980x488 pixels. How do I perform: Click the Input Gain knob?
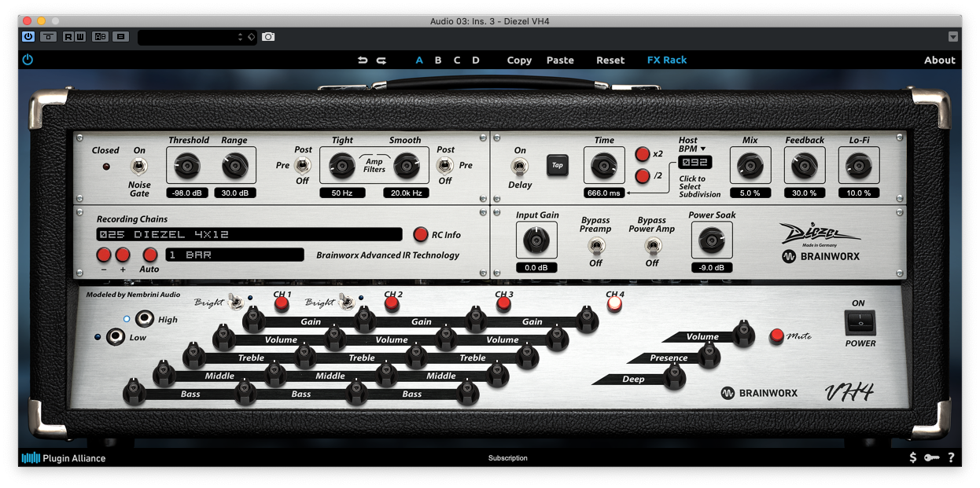[x=536, y=240]
